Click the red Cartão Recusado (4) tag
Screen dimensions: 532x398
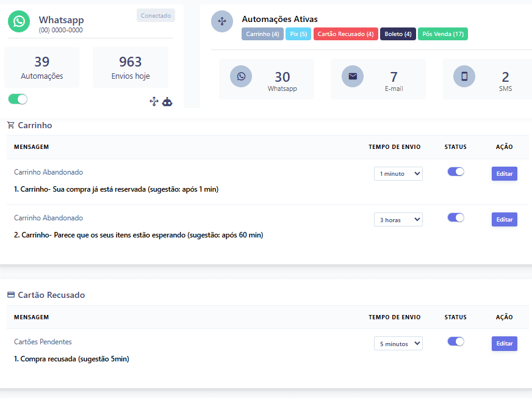point(345,34)
